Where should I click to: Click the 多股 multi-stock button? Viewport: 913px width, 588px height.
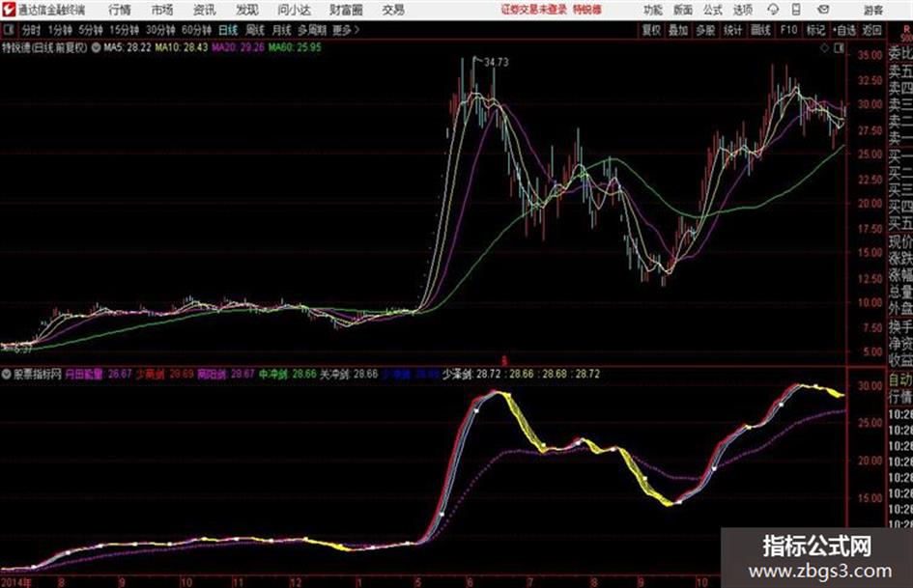[705, 30]
